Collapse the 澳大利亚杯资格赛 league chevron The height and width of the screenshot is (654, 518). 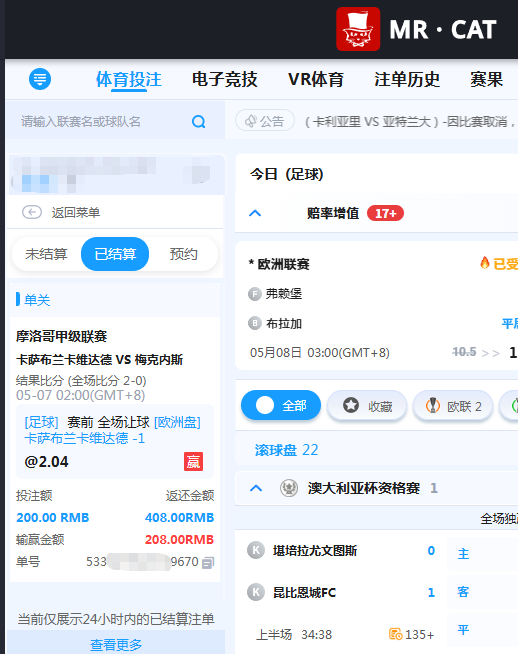click(256, 488)
